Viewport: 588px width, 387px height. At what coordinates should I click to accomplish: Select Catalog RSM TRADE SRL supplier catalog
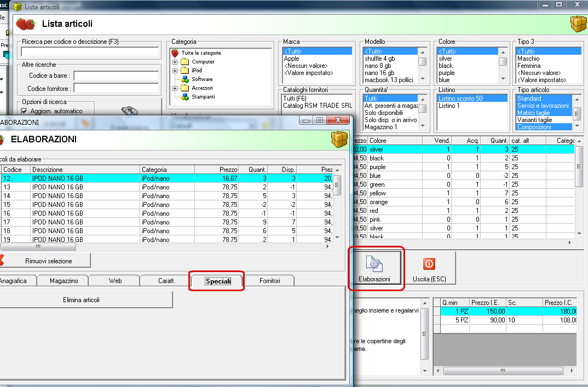tap(317, 106)
